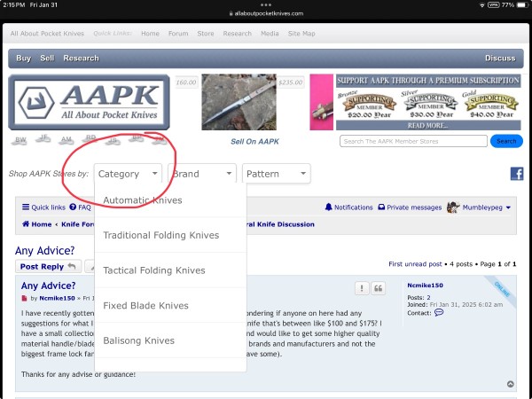Open the knife-on-rock listing thumbnail

239,102
